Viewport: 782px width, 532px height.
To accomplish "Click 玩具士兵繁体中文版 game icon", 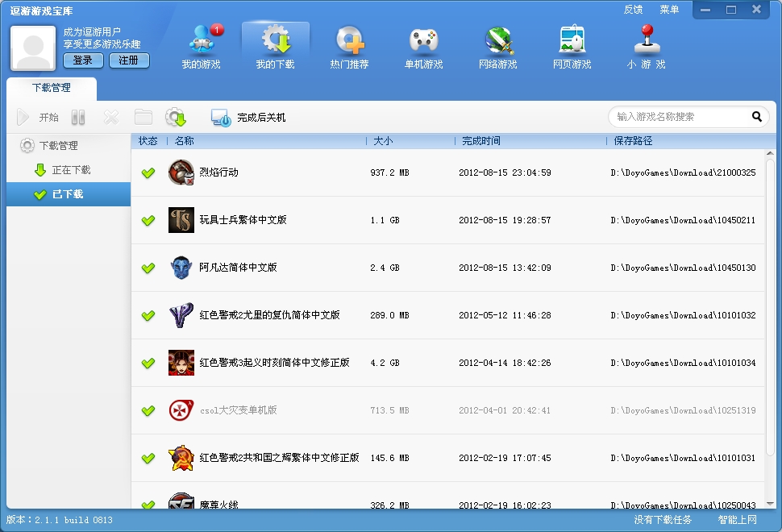I will [181, 220].
